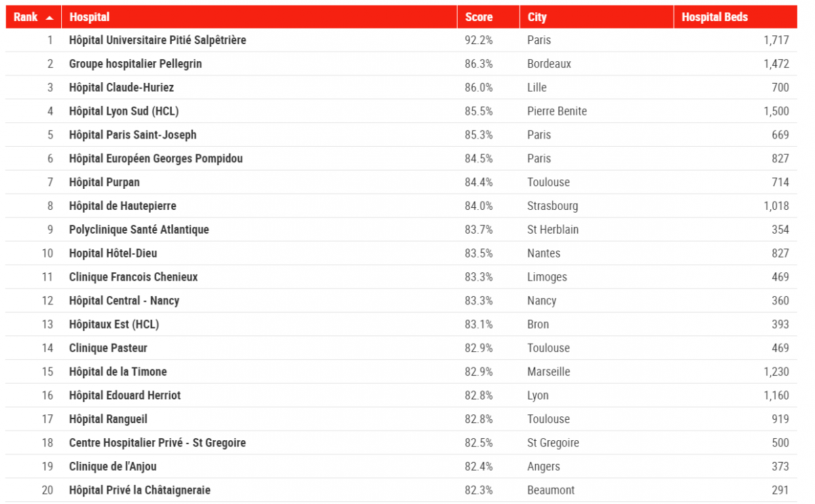Viewport: 815px width, 504px height.
Task: Select Hôpital Lyon Sud (HCL) name
Action: [x=124, y=111]
